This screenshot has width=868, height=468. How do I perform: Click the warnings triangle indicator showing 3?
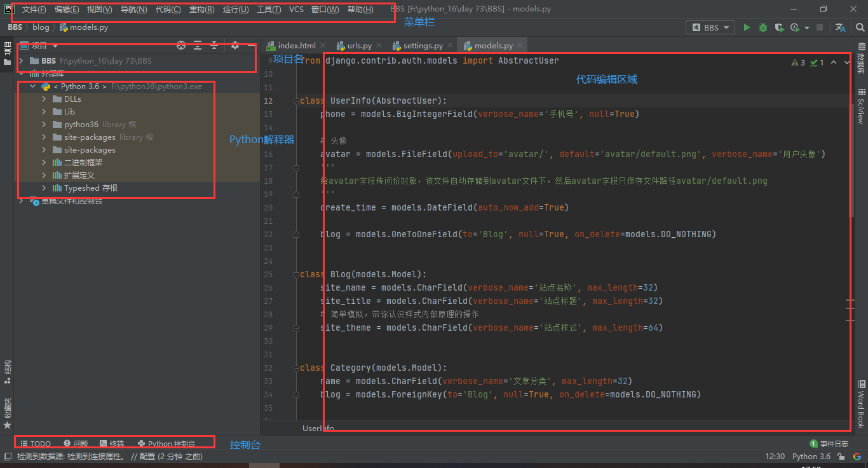pos(798,62)
